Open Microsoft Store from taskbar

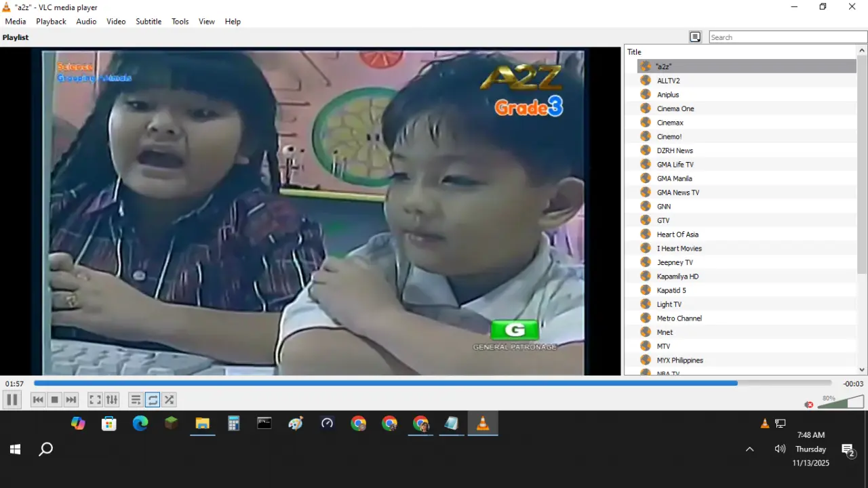pyautogui.click(x=108, y=424)
